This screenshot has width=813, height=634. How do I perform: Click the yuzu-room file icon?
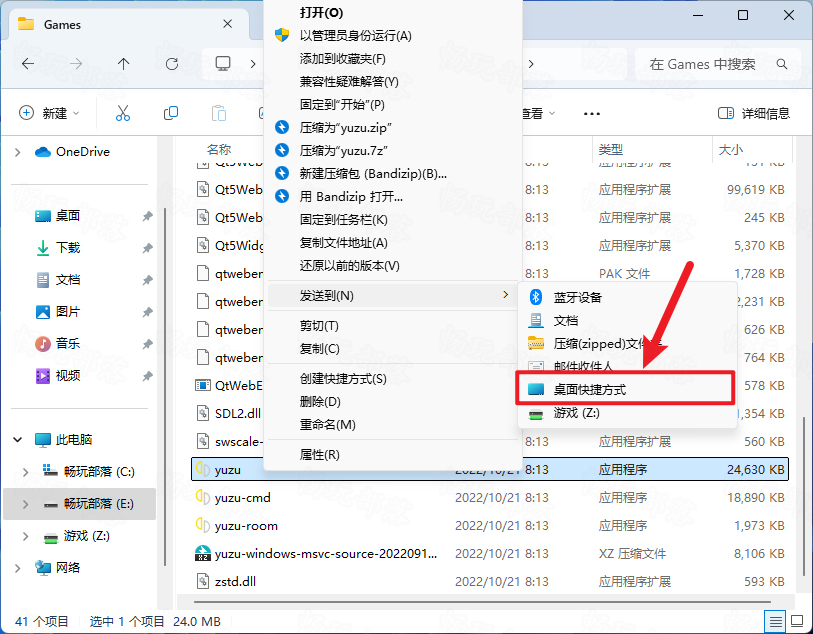click(x=202, y=525)
